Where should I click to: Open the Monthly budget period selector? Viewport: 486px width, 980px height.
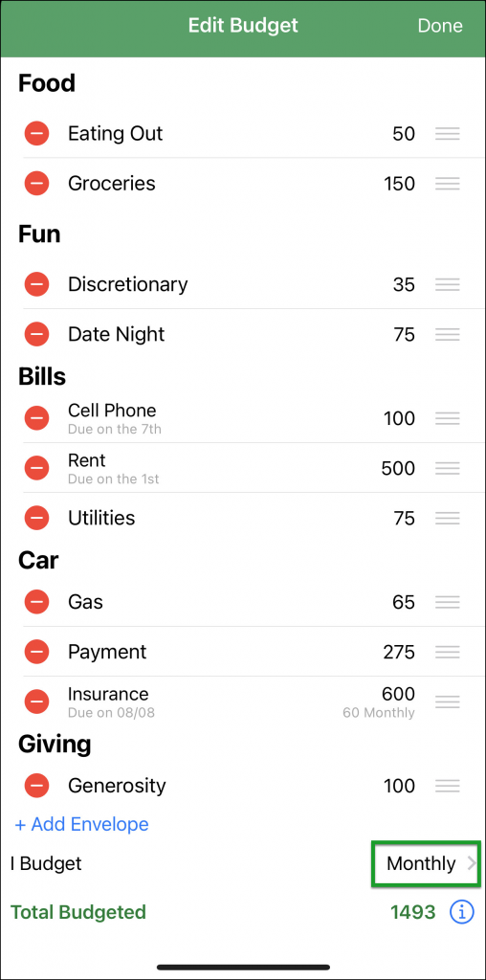click(x=426, y=864)
